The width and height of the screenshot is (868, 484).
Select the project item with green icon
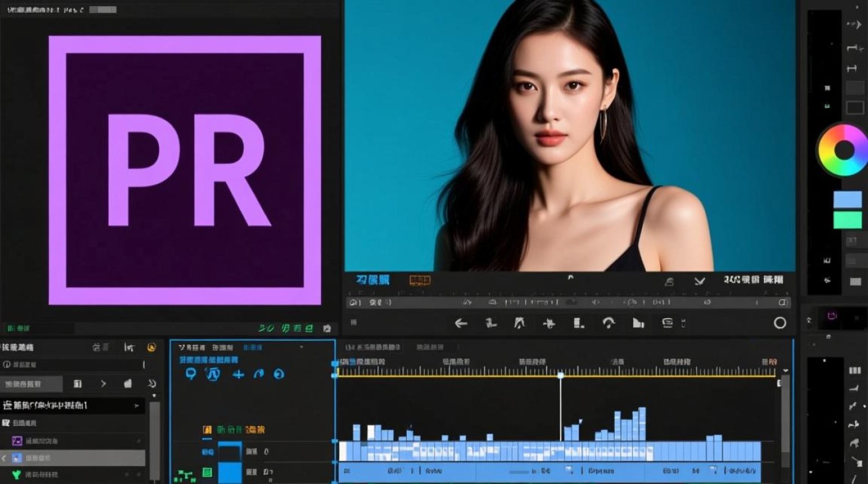pos(72,475)
